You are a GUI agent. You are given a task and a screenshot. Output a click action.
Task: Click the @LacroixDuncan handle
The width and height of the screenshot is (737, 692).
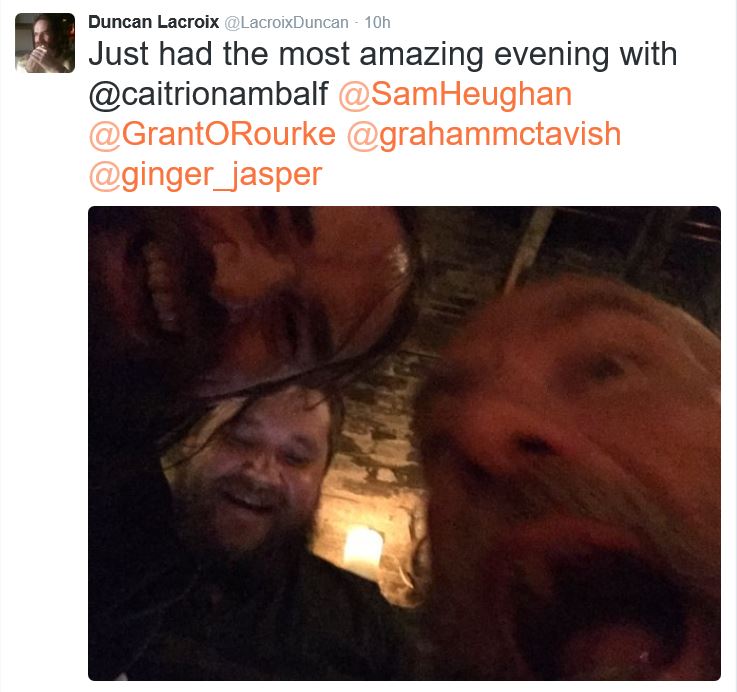(x=287, y=23)
